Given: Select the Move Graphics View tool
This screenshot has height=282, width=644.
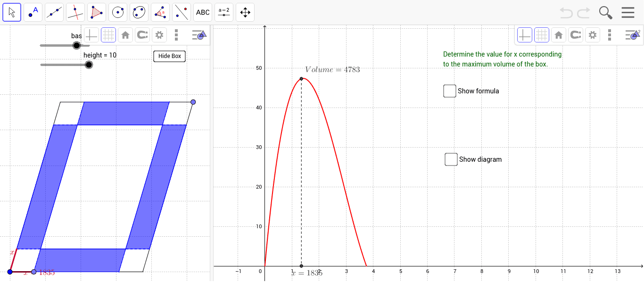Looking at the screenshot, I should coord(245,12).
